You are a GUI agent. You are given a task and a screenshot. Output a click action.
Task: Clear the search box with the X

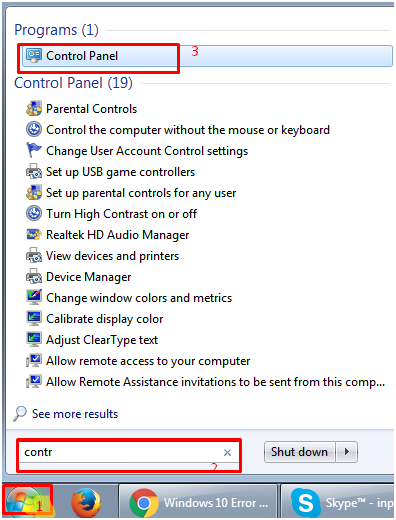click(228, 452)
